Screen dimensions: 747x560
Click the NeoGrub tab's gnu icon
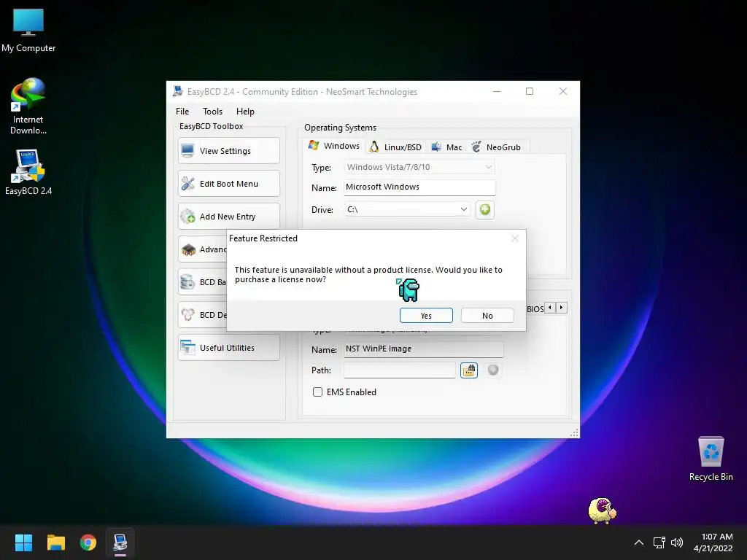click(x=476, y=147)
